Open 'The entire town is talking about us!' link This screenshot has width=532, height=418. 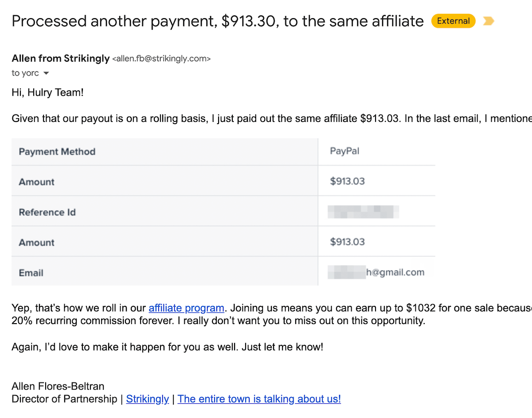tap(259, 399)
